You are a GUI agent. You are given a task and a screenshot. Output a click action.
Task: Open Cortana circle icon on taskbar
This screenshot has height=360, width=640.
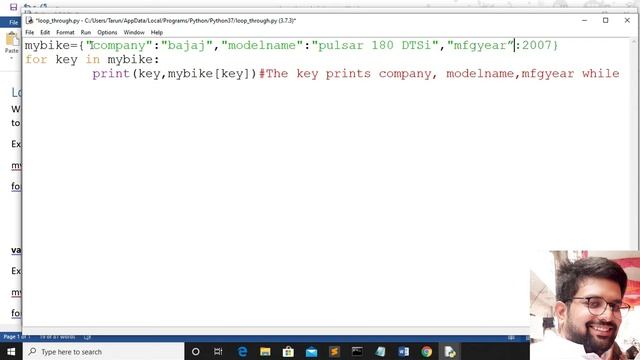click(x=196, y=352)
